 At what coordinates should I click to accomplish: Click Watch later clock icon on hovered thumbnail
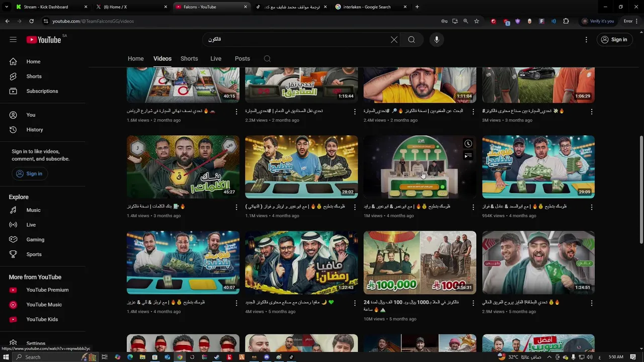pos(468,144)
